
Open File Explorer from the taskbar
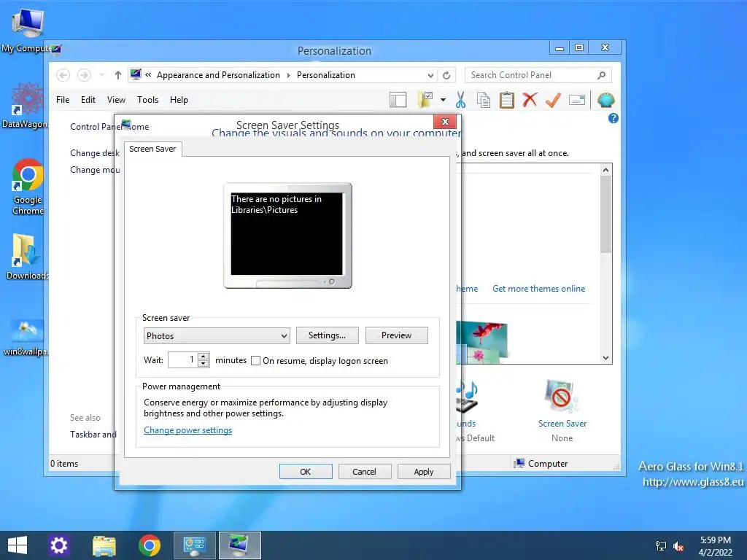click(x=104, y=545)
